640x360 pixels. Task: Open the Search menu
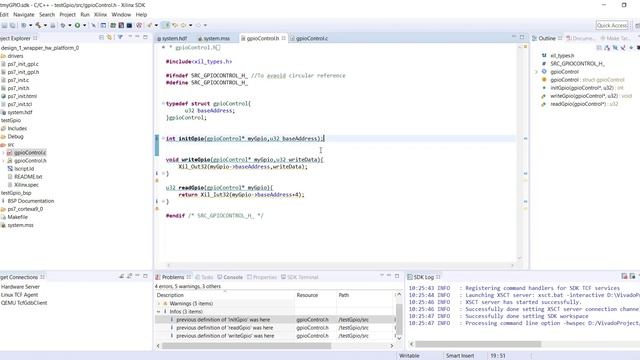(47, 14)
